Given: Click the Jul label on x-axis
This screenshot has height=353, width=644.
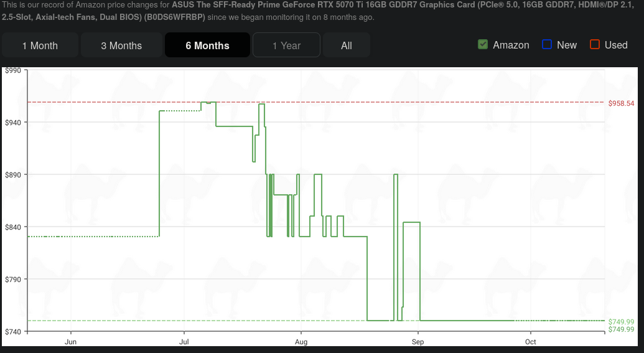Looking at the screenshot, I should (x=184, y=342).
